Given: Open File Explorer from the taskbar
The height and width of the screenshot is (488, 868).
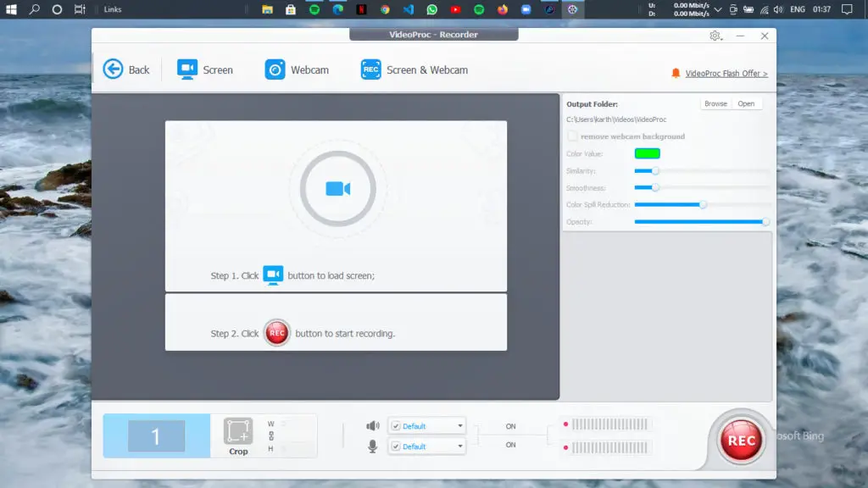Looking at the screenshot, I should pyautogui.click(x=267, y=9).
